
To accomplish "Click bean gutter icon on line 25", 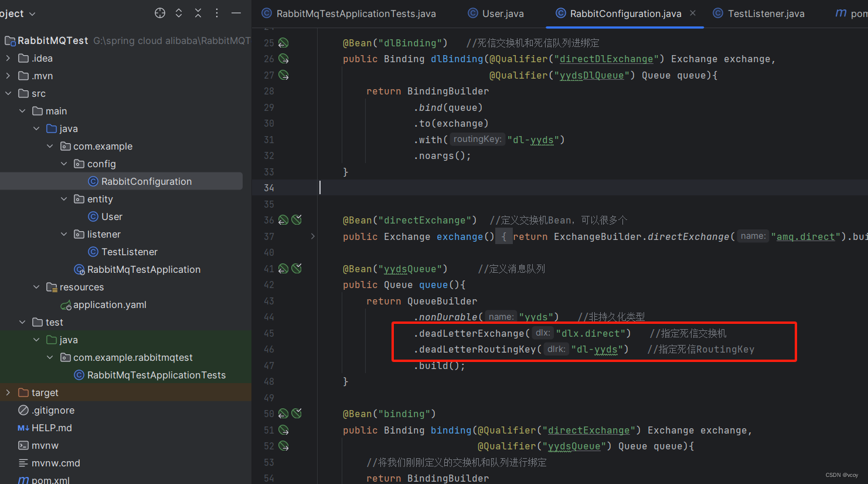I will (x=283, y=43).
